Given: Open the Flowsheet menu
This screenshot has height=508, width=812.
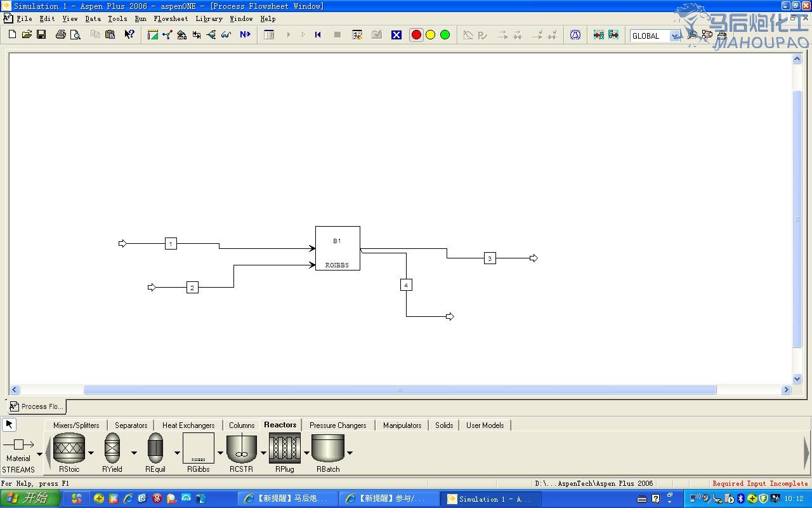Looking at the screenshot, I should pyautogui.click(x=171, y=18).
